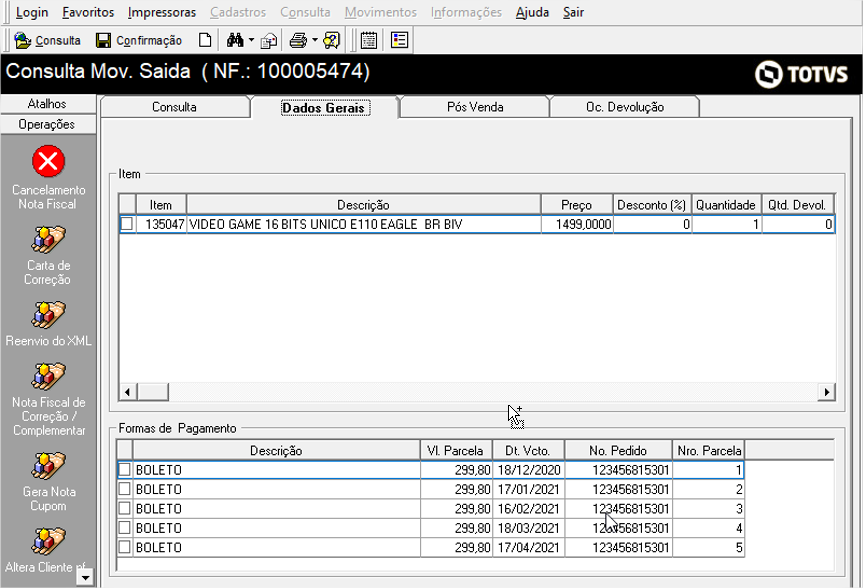Check BOLETO row for 17/01/2021
The width and height of the screenshot is (863, 588).
tap(125, 488)
